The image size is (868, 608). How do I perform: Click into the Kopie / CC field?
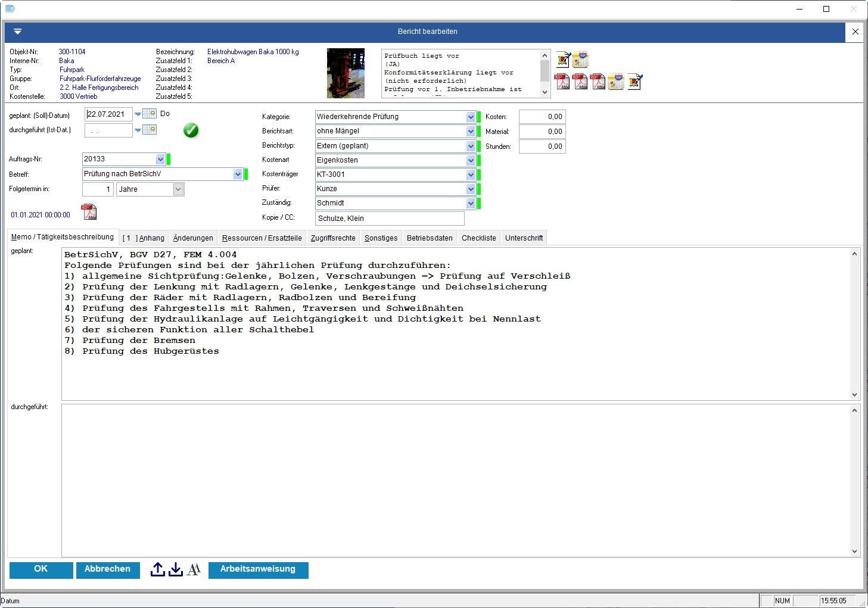click(390, 219)
